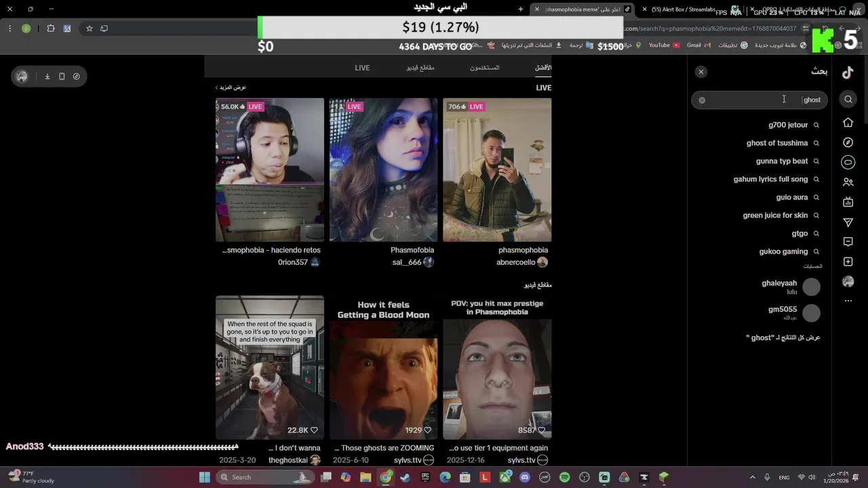
Task: Expand the system tray hidden icons chevron
Action: [752, 477]
